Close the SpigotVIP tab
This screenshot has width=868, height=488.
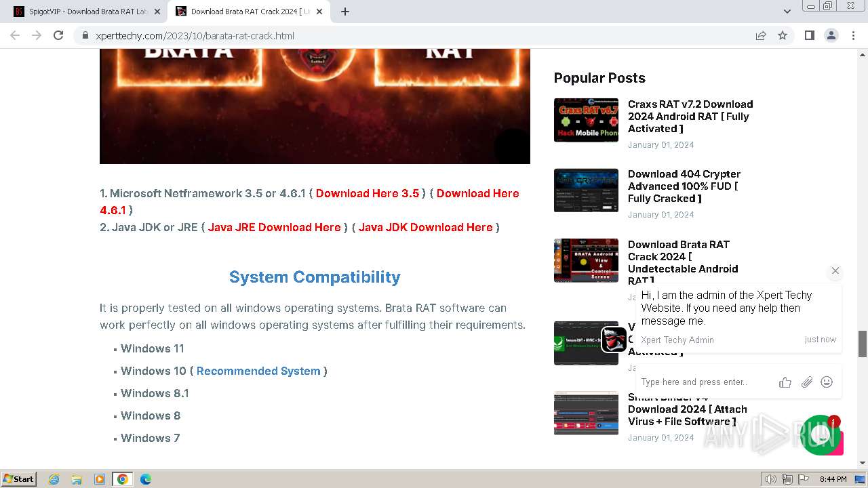[157, 12]
